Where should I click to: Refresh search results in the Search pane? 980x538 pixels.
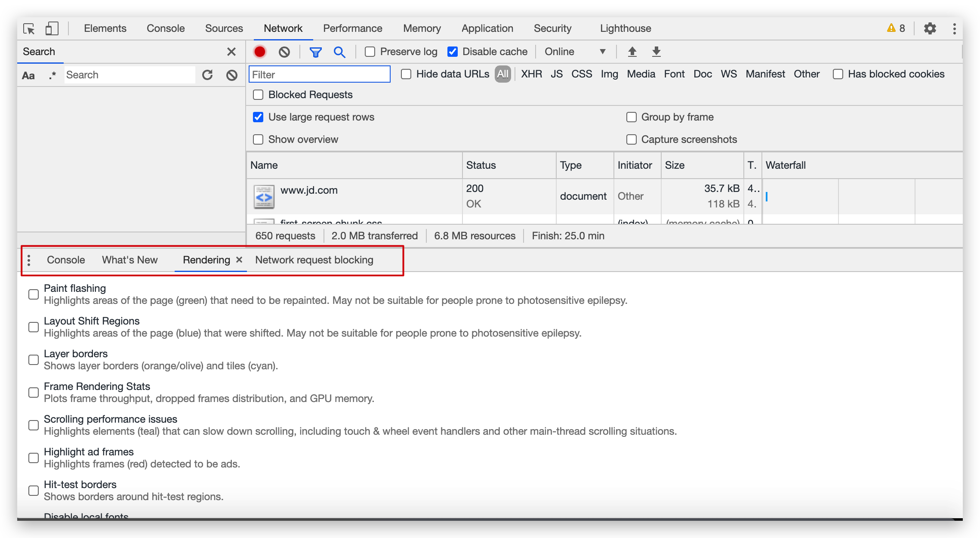pos(207,75)
